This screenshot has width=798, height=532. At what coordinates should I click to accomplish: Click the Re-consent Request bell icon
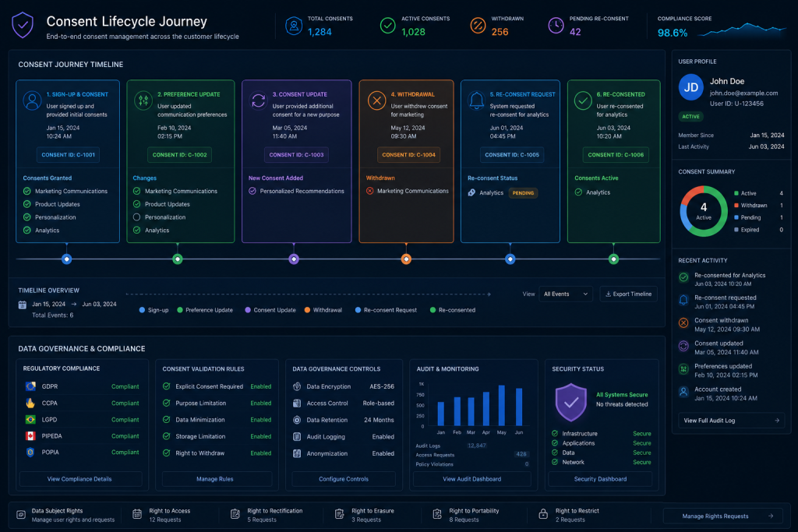click(476, 100)
